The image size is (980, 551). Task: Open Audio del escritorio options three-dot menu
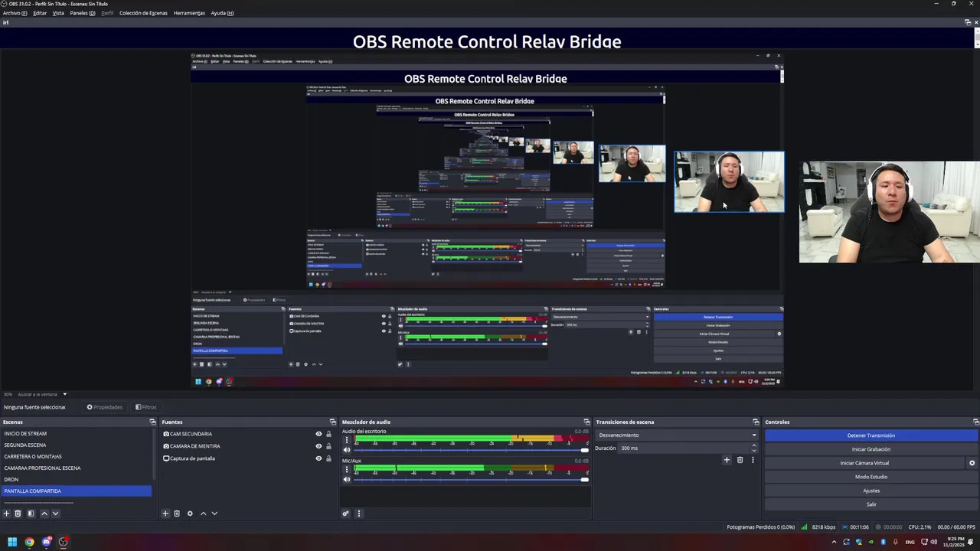346,440
